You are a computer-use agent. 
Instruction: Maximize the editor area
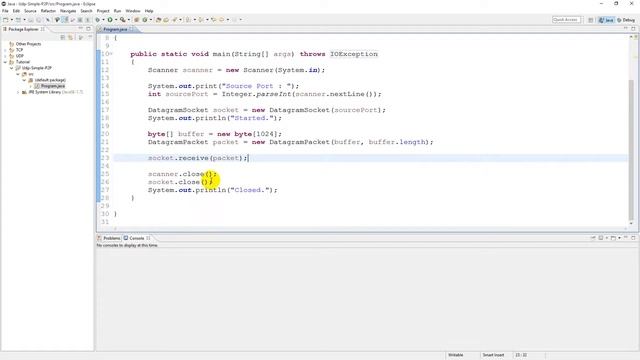[633, 29]
